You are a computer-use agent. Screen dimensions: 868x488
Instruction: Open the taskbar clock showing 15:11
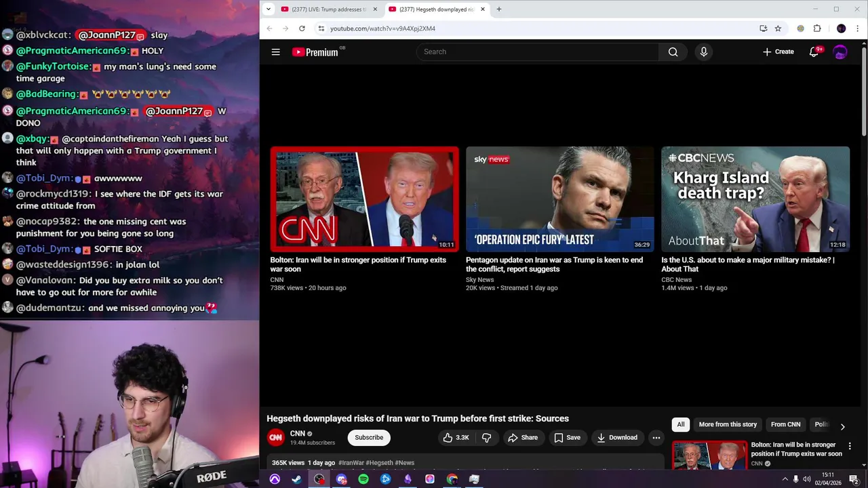(828, 479)
